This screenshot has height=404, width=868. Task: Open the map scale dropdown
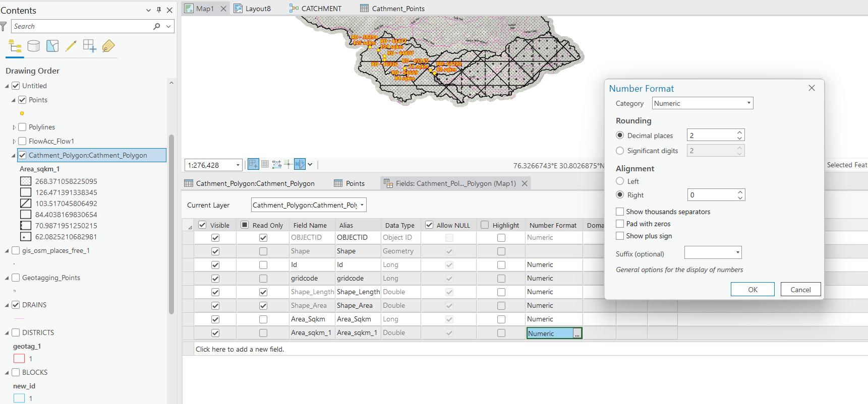[238, 165]
